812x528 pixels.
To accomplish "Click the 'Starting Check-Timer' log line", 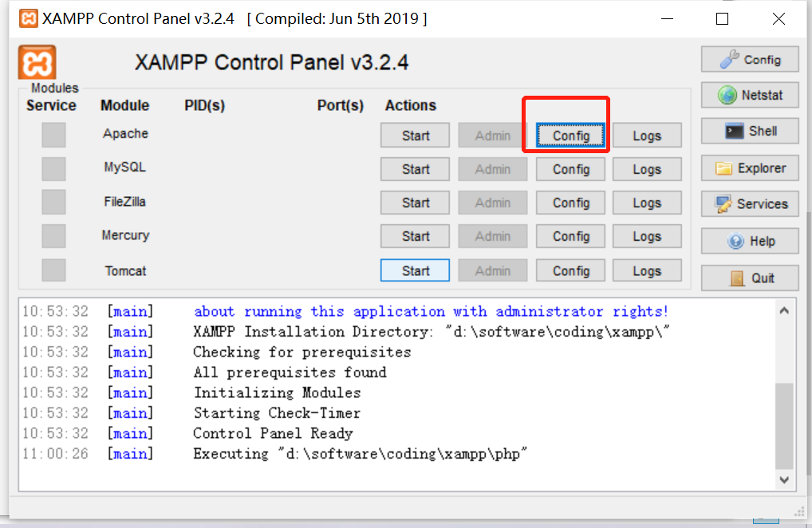I will click(x=277, y=413).
